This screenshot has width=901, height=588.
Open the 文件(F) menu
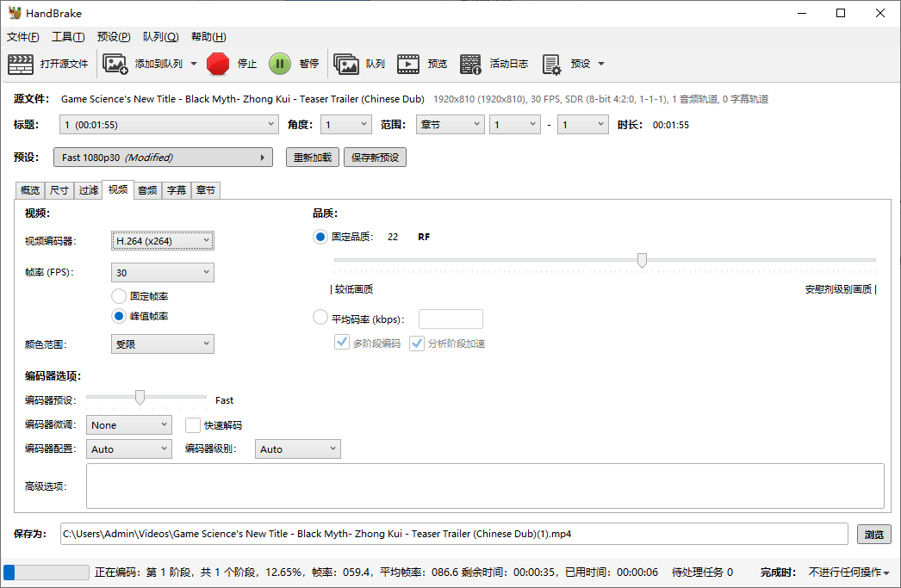pos(23,37)
